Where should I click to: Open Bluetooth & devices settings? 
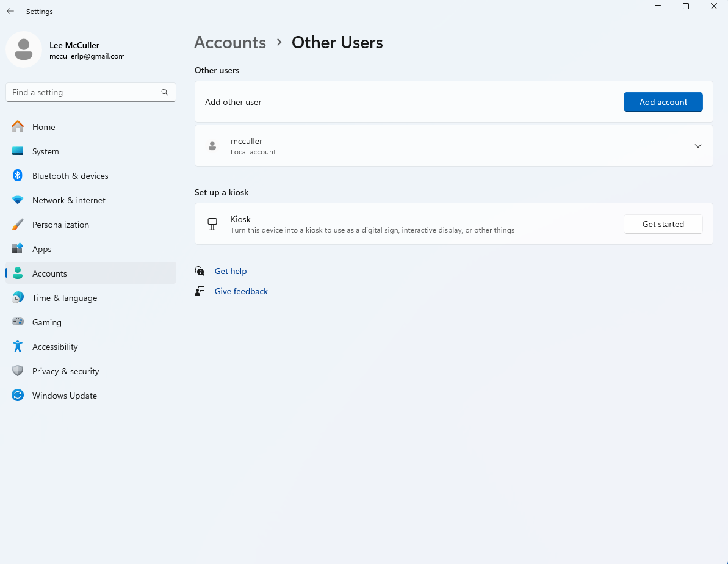coord(90,176)
